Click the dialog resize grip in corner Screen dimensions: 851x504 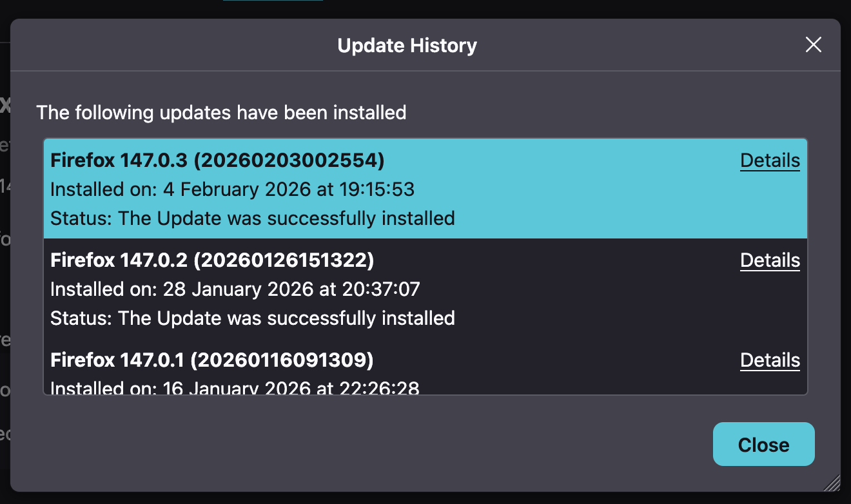coord(832,483)
